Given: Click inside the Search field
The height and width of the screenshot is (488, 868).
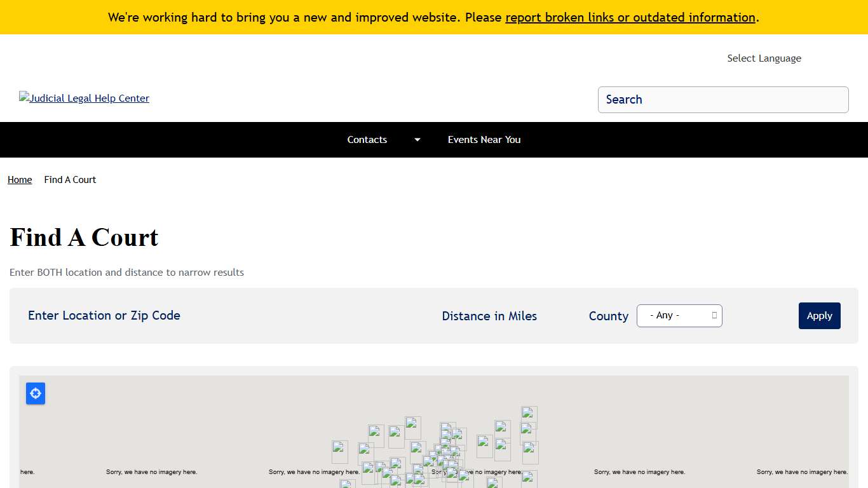Looking at the screenshot, I should click(723, 100).
